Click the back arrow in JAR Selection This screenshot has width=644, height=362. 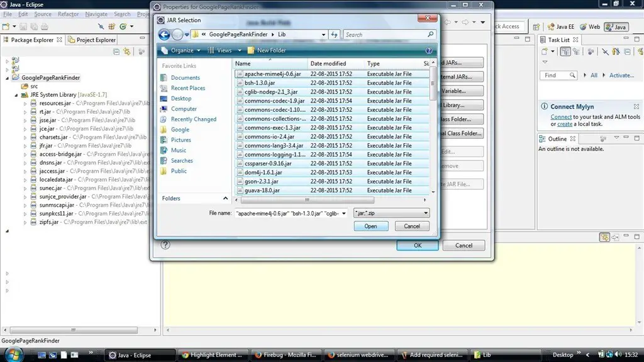[x=165, y=35]
